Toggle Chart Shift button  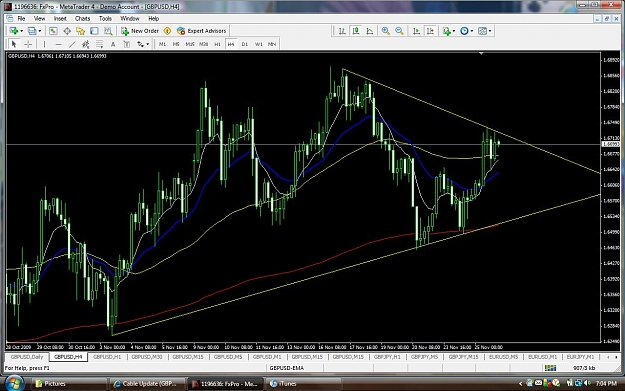point(430,31)
